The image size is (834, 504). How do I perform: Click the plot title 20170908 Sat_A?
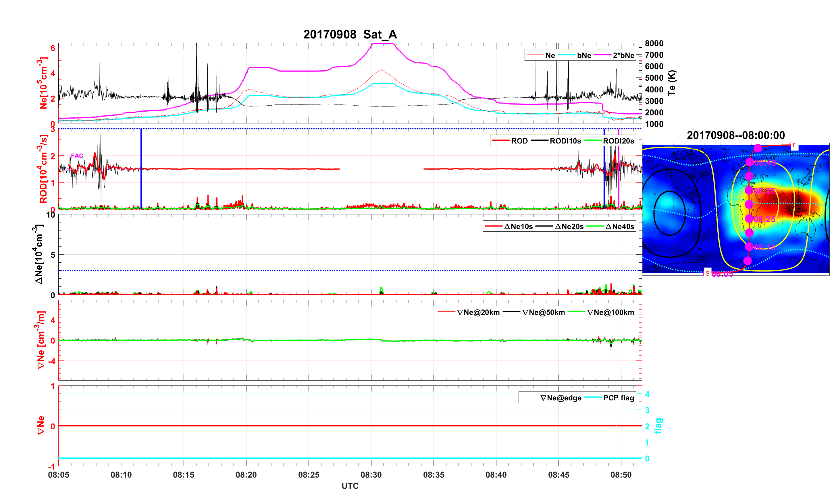coord(350,34)
